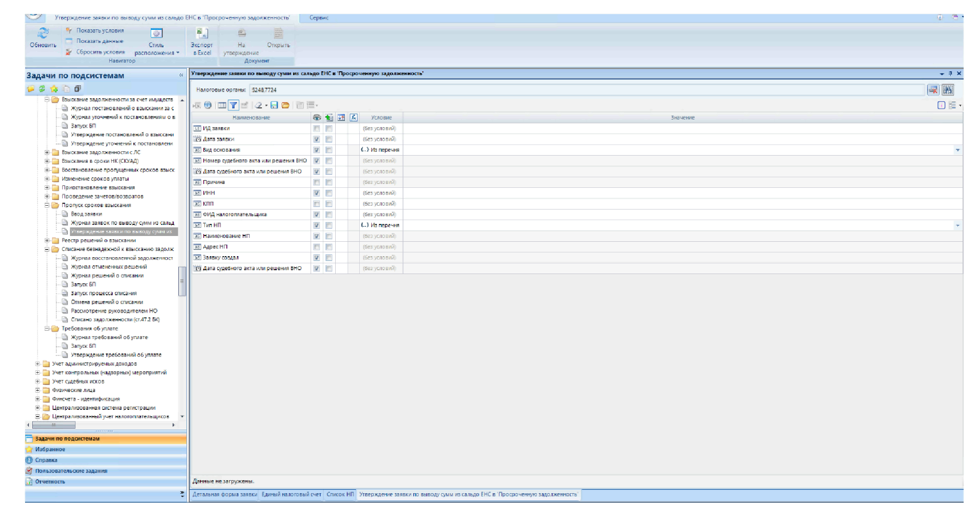Switch to Детальная форма заявки tab
The image size is (980, 524).
pos(224,494)
